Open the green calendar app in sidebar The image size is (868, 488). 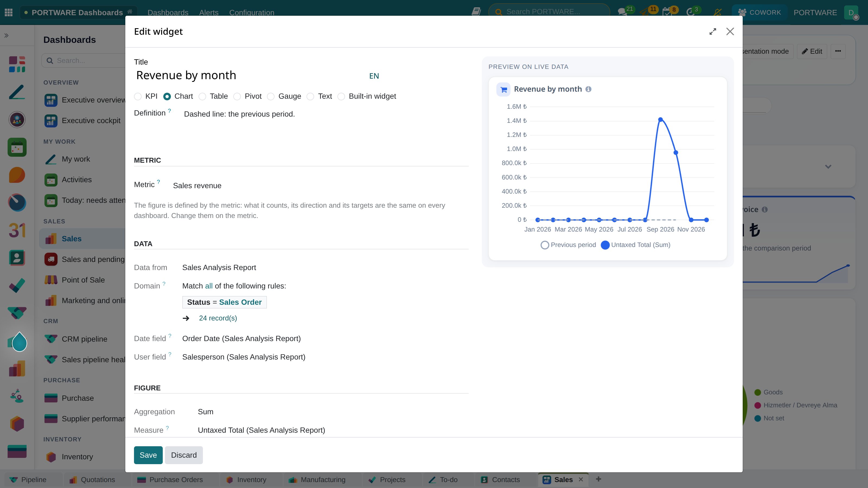[17, 147]
